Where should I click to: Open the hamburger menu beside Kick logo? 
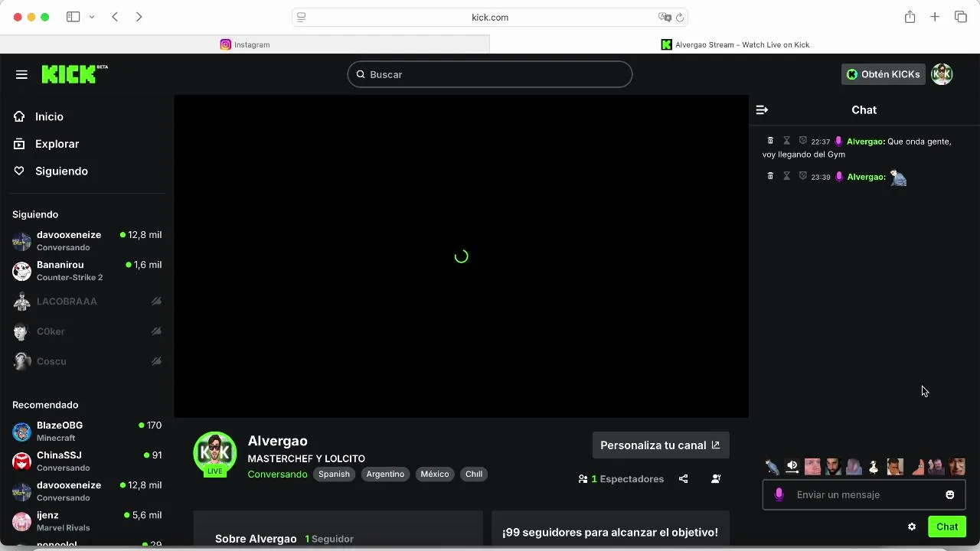21,74
